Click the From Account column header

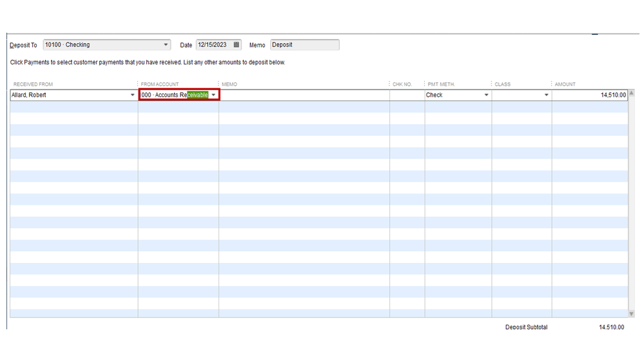tap(160, 84)
